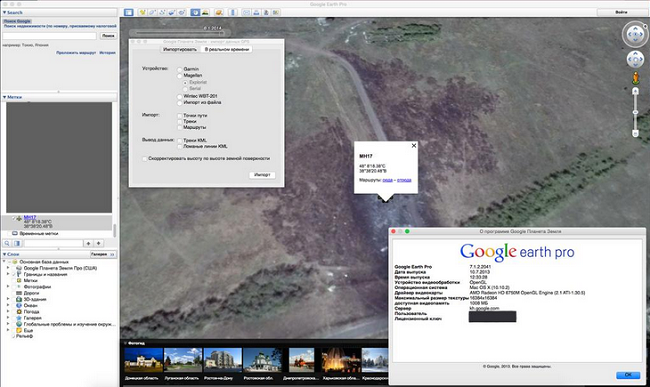Switch between Earth, Sky and planets
Image resolution: width=650 pixels, height=387 pixels.
click(219, 12)
